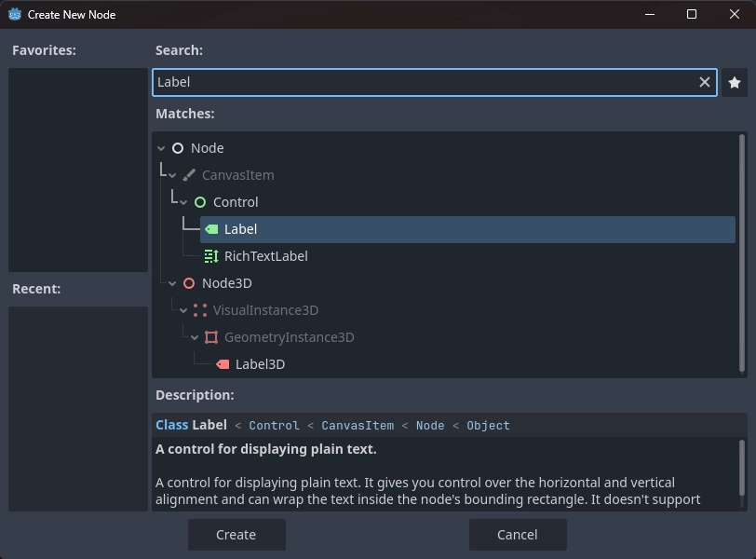Open the Control class reference link

[275, 425]
